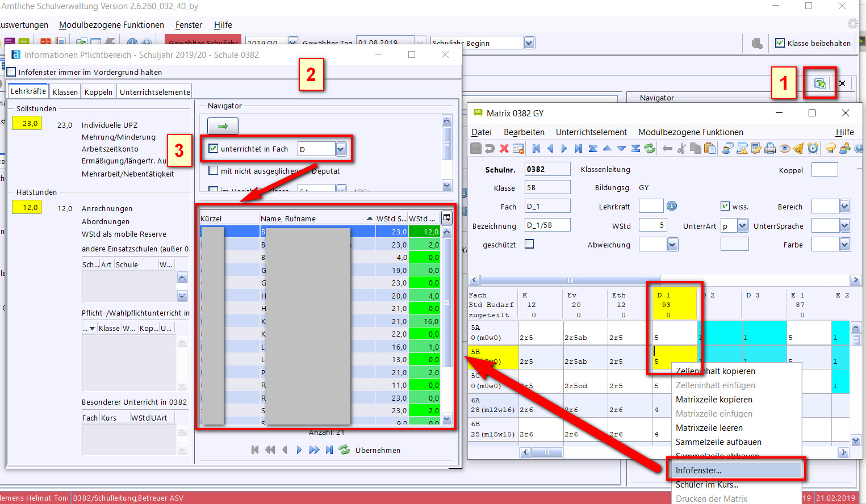The image size is (866, 504).
Task: Switch to the Klassen tab
Action: pyautogui.click(x=65, y=92)
